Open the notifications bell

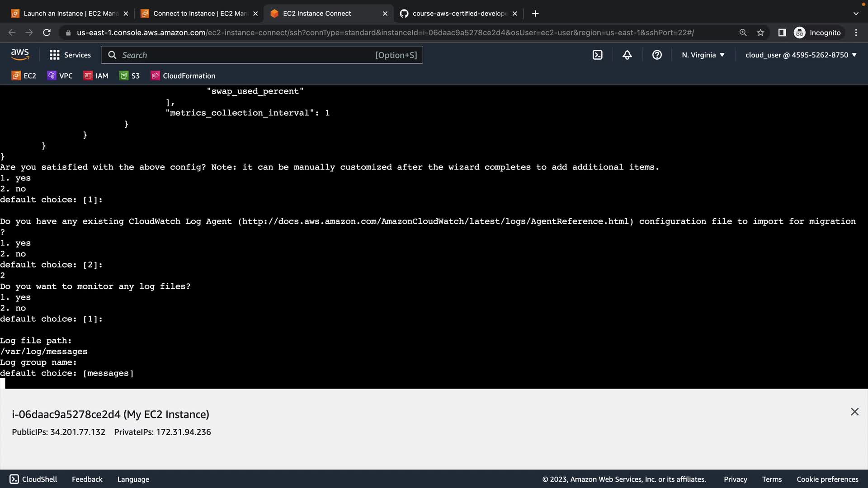[627, 55]
